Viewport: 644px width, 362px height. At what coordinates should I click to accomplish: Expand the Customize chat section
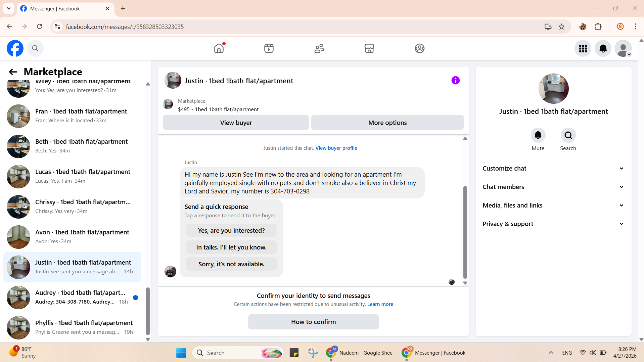553,169
